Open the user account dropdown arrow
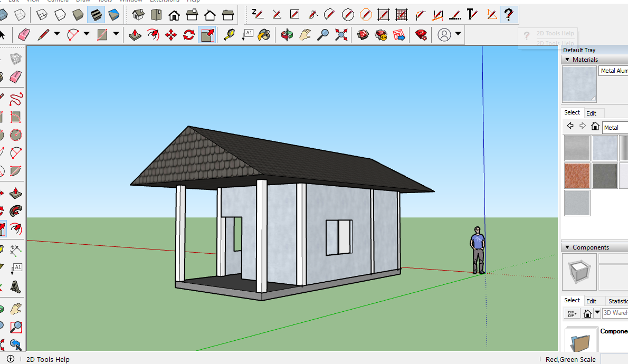 click(x=458, y=34)
